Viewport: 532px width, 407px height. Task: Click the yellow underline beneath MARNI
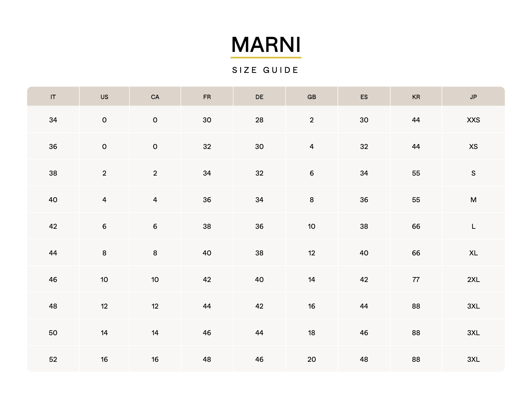pos(266,57)
